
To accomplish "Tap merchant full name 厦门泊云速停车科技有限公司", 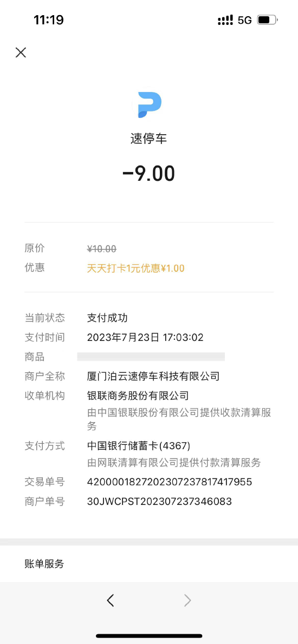I will coord(153,376).
